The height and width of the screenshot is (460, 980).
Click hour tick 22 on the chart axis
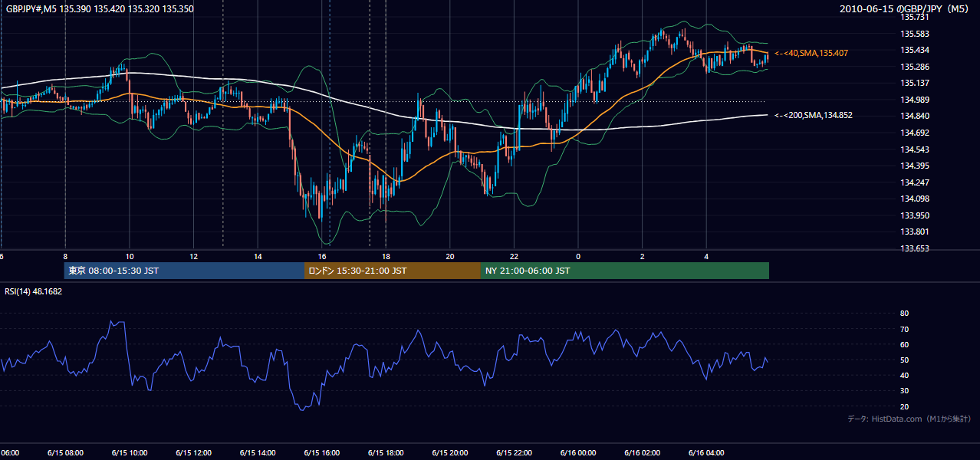(x=515, y=257)
